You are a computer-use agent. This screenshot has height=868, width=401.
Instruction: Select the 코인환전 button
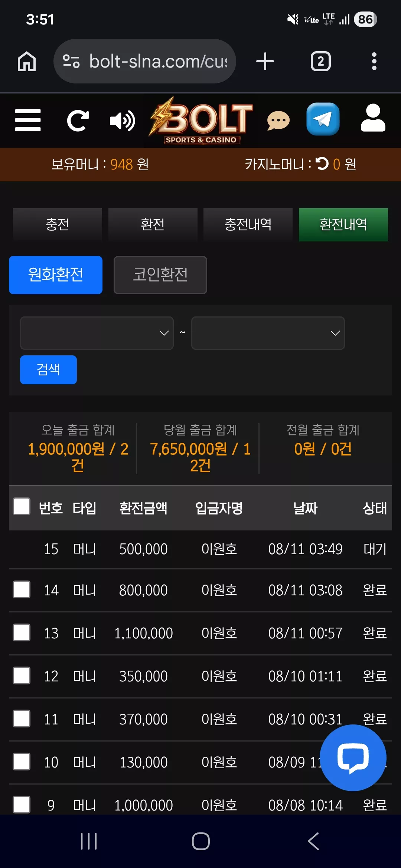pos(160,275)
